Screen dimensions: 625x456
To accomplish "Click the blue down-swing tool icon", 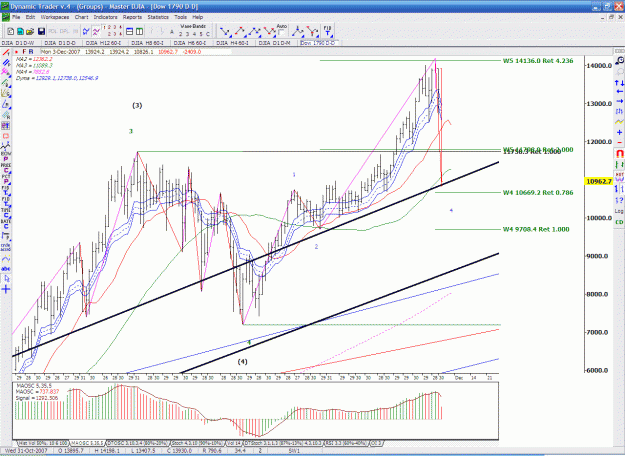I will [x=225, y=31].
